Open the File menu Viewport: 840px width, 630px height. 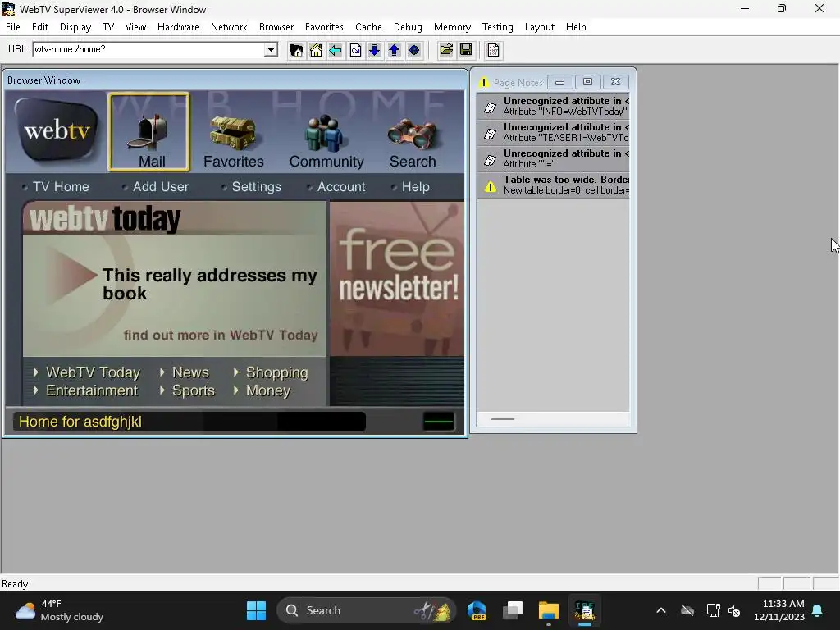click(13, 27)
